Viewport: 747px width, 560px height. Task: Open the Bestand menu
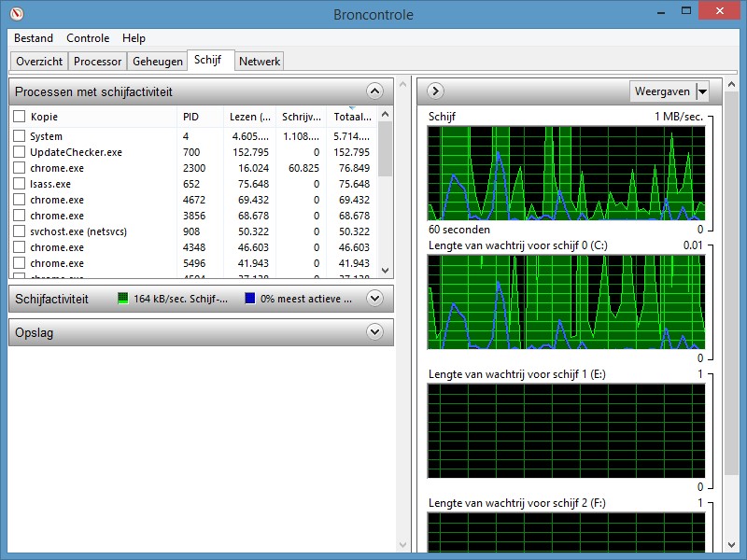click(34, 38)
